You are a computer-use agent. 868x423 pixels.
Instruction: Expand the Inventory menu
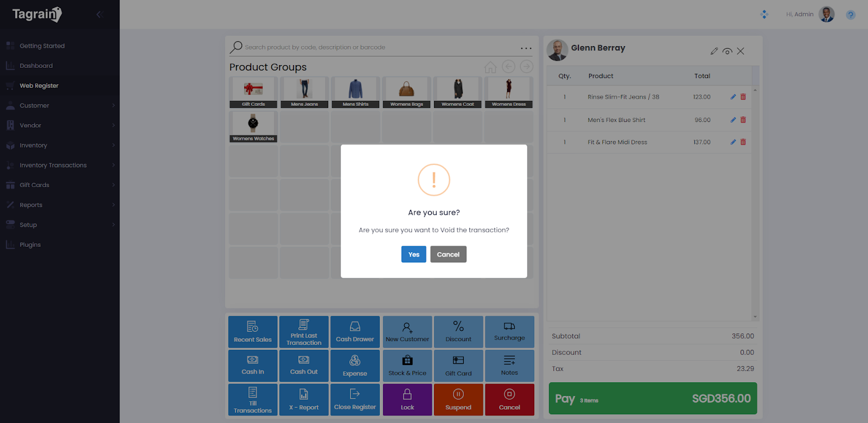tap(60, 145)
